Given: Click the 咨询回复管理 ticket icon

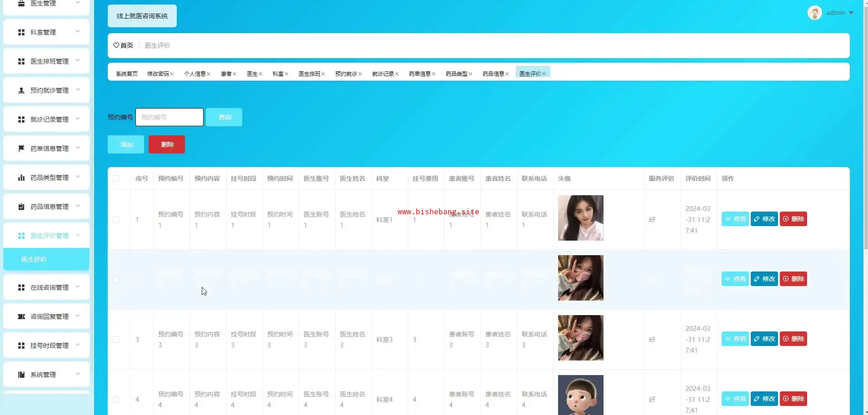Looking at the screenshot, I should coord(21,316).
